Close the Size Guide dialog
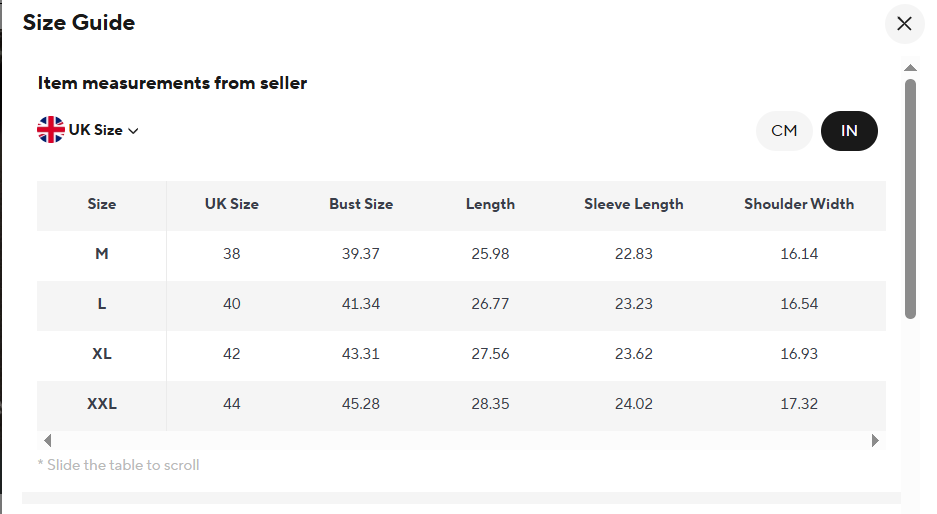 pos(904,24)
